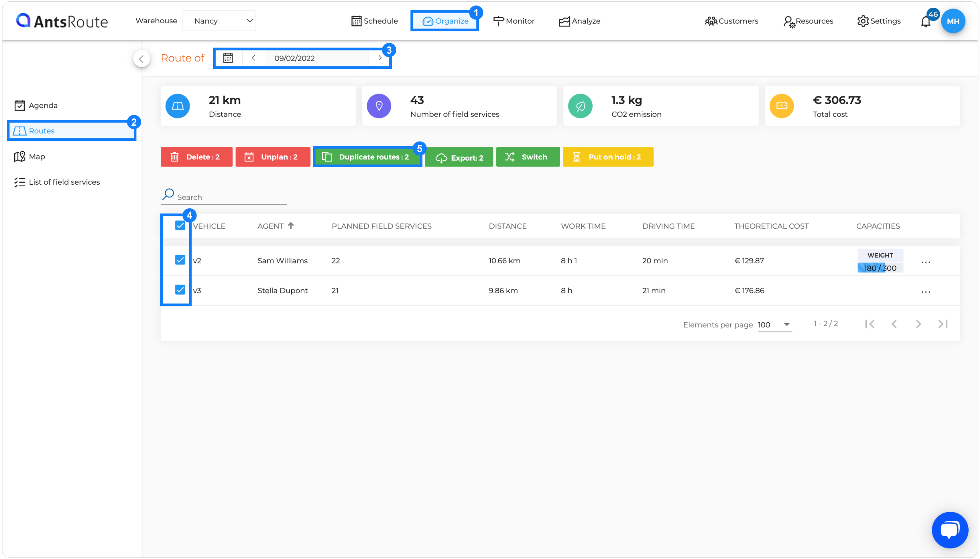The image size is (980, 559).
Task: Click the Stella Dupont agent cell
Action: click(282, 290)
